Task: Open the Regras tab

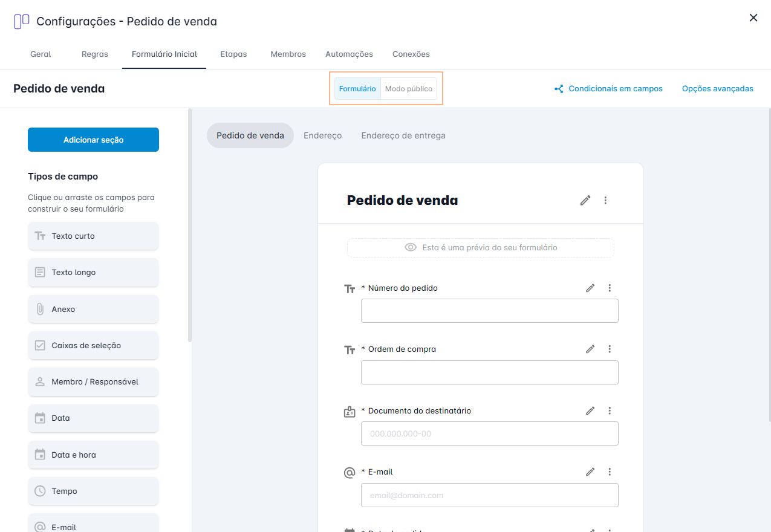Action: click(95, 54)
